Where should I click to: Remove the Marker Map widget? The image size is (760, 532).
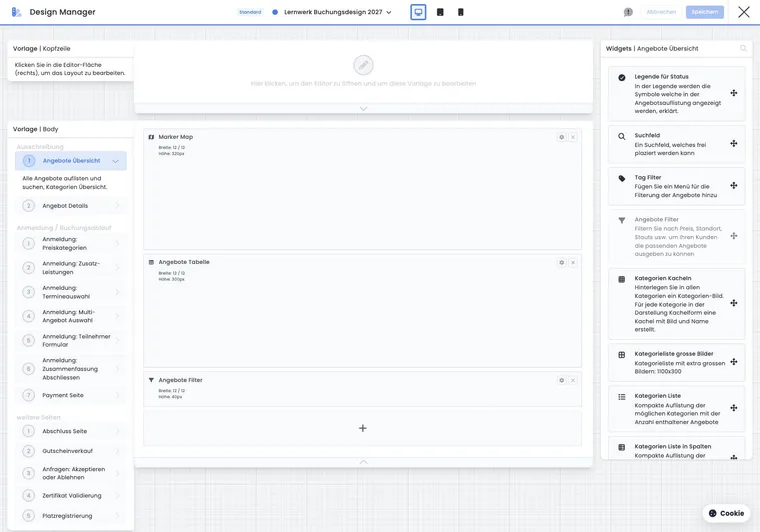(x=573, y=137)
